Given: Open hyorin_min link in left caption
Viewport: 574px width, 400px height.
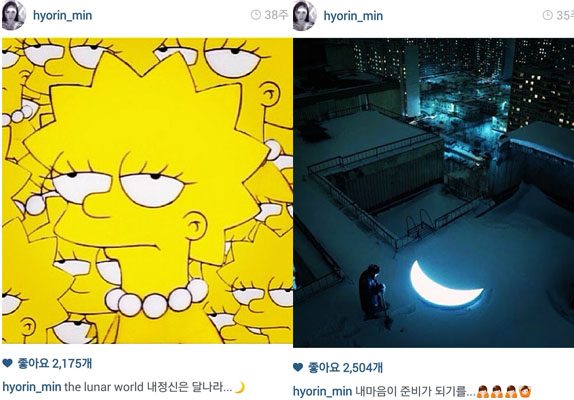Looking at the screenshot, I should point(32,387).
